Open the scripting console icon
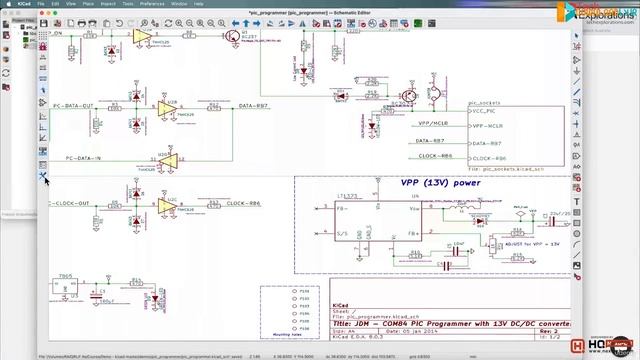640x360 pixels. click(431, 23)
